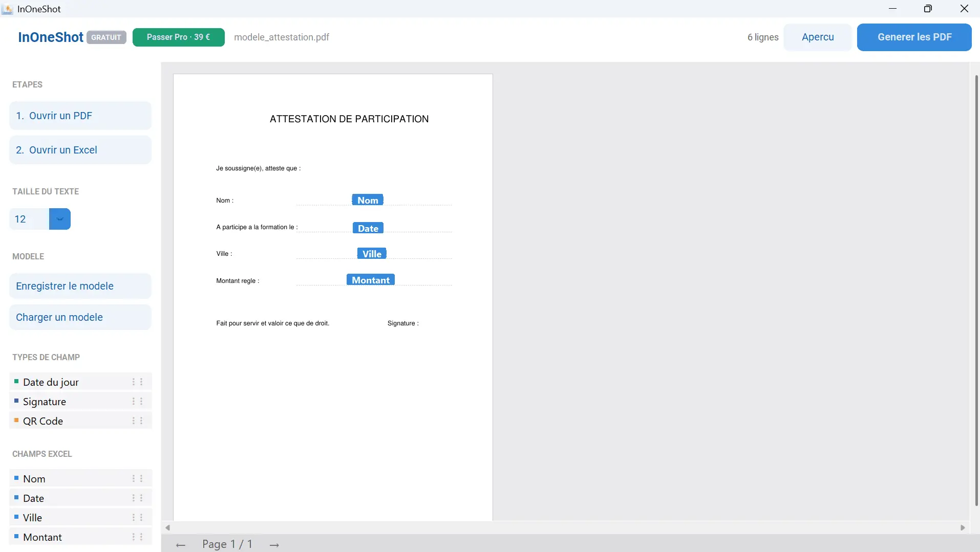980x552 pixels.
Task: Select Date du jour field type
Action: (x=80, y=382)
